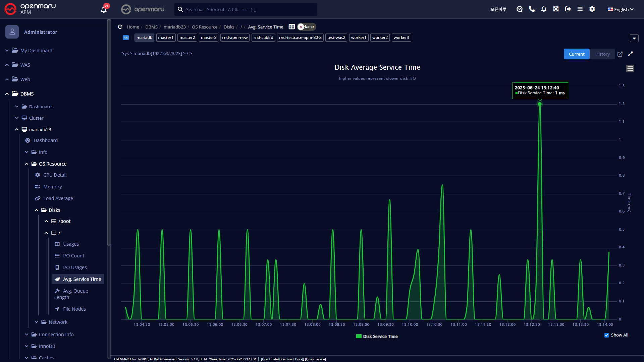The width and height of the screenshot is (644, 362).
Task: Select the master1 server tab
Action: point(166,38)
